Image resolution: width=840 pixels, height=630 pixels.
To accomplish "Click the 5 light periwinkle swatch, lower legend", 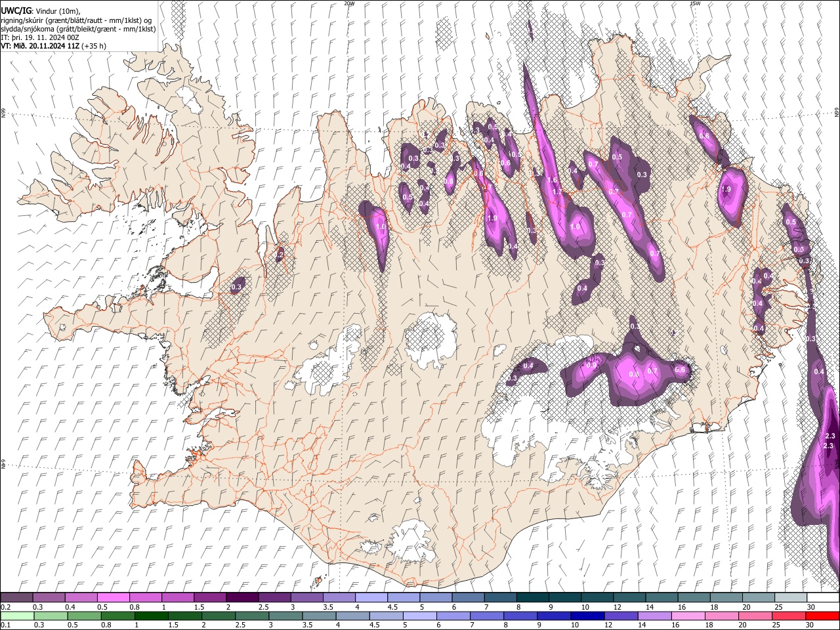I will coord(419,616).
